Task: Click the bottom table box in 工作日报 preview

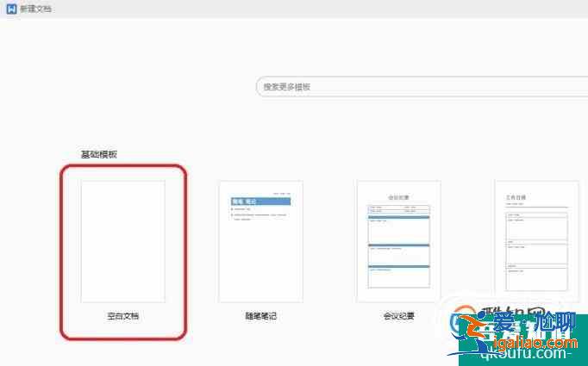Action: click(536, 279)
